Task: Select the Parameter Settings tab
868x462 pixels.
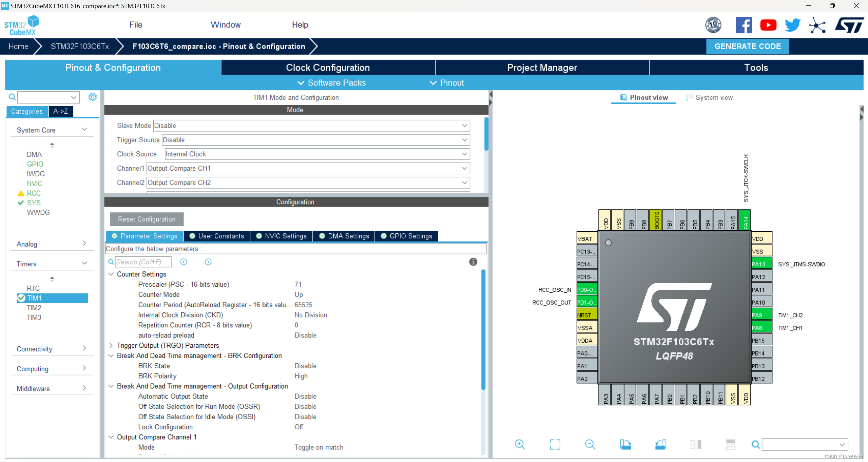Action: pyautogui.click(x=144, y=236)
